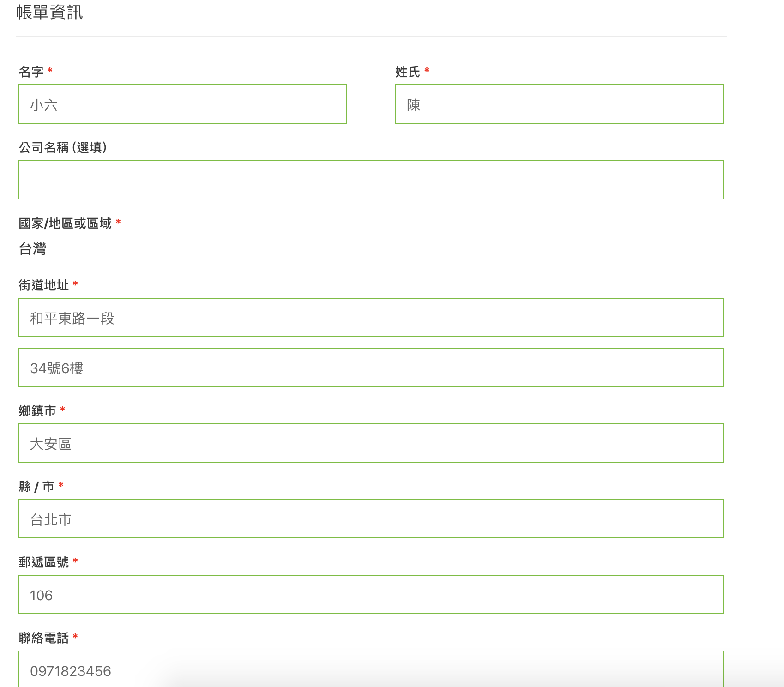Click the 公司名稱 (選填) label
784x687 pixels.
point(63,148)
